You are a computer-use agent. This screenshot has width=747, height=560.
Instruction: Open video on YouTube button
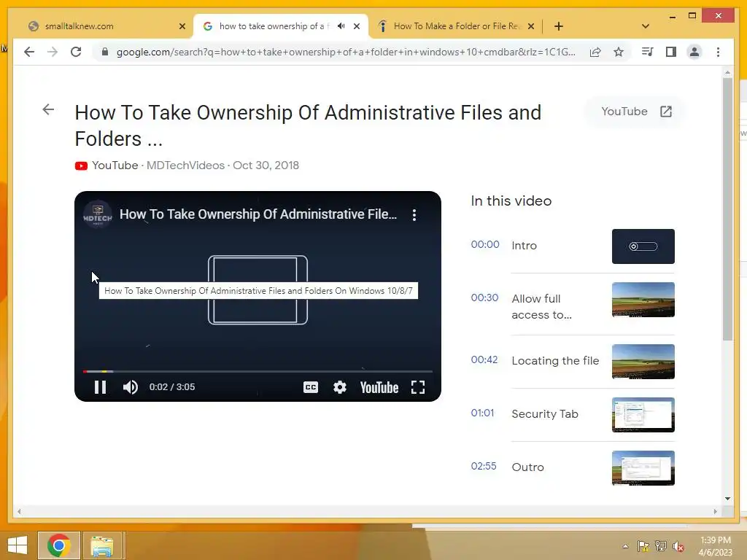[636, 112]
